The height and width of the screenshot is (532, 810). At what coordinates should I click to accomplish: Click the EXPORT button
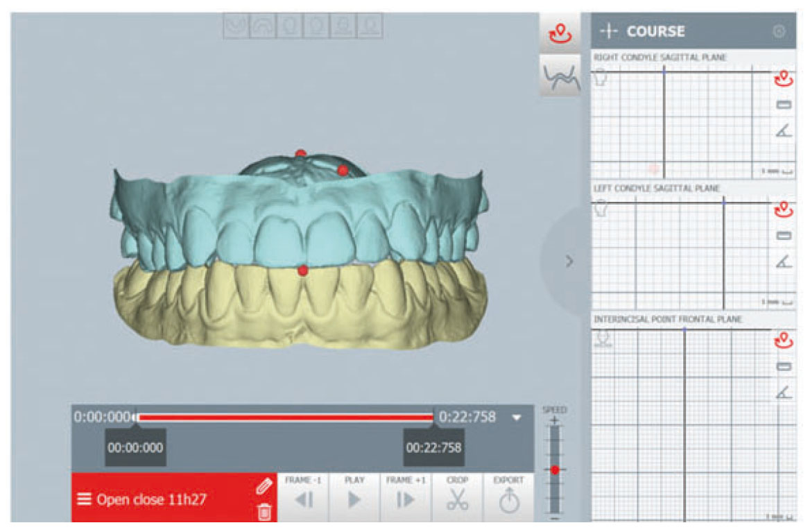508,497
